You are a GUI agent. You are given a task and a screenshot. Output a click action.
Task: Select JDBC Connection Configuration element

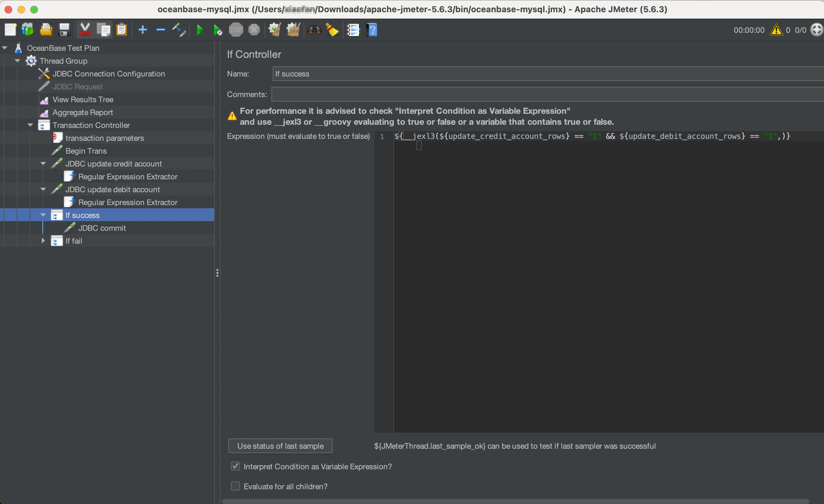click(108, 74)
